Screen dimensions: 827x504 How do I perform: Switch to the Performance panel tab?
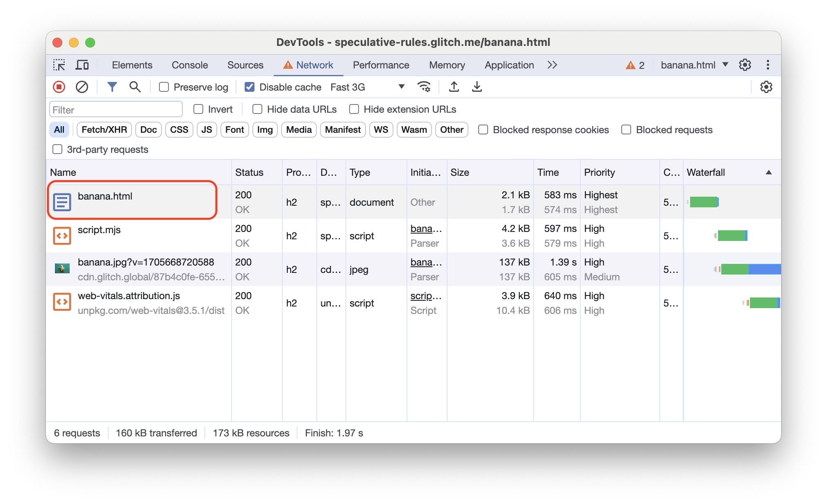tap(380, 65)
